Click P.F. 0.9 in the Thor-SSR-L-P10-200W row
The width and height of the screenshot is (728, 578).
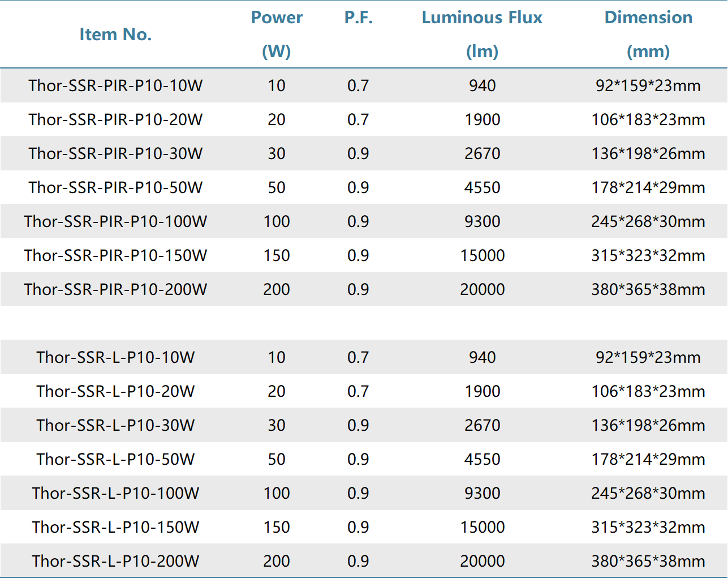[358, 561]
